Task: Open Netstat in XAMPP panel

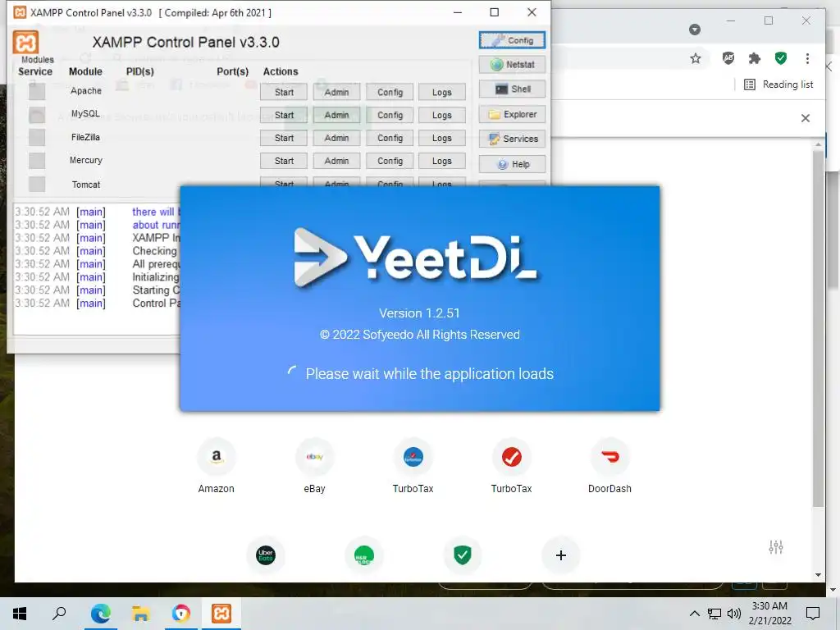Action: pos(512,64)
